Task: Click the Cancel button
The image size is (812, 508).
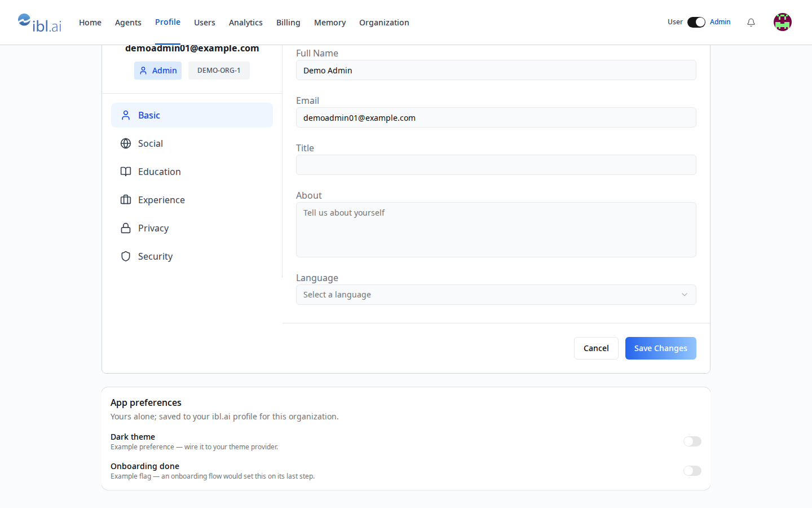Action: (x=596, y=348)
